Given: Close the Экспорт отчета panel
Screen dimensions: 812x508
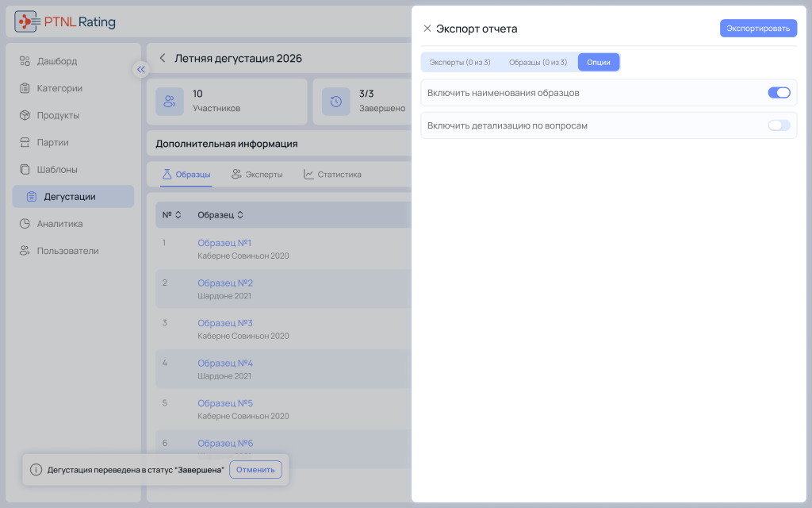Looking at the screenshot, I should [427, 29].
